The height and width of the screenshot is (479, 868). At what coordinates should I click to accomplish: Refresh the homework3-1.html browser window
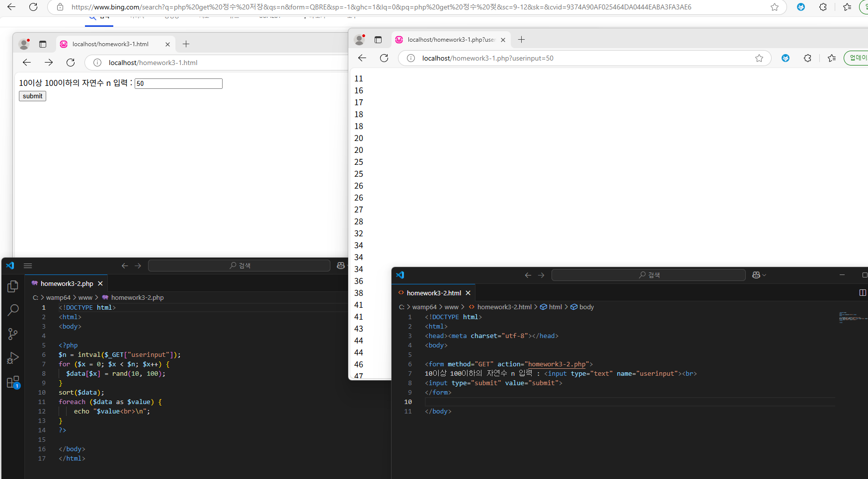tap(71, 63)
